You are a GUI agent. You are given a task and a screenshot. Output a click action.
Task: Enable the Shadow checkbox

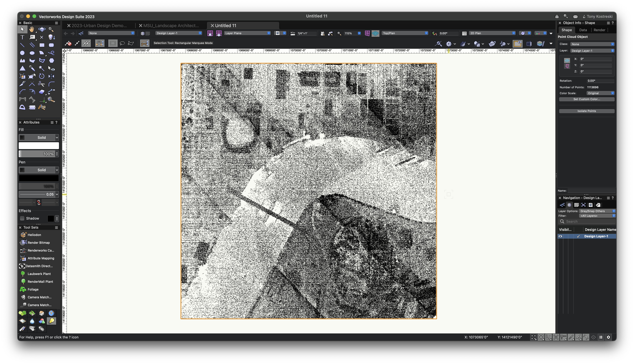[22, 218]
